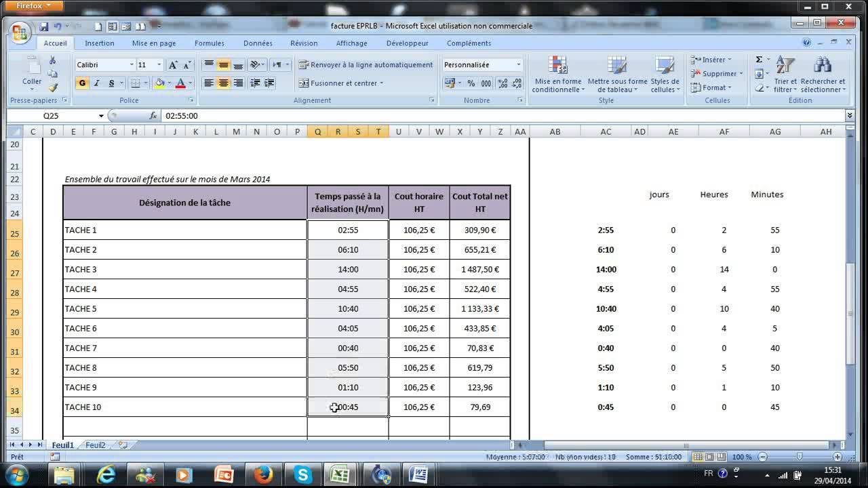The image size is (868, 488).
Task: Open Rechercher et sélectionner
Action: pyautogui.click(x=823, y=75)
